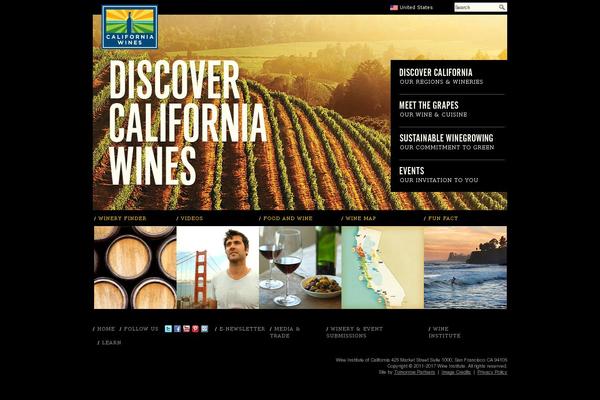Open the Wine Map thumbnail
600x400 pixels.
tap(383, 267)
